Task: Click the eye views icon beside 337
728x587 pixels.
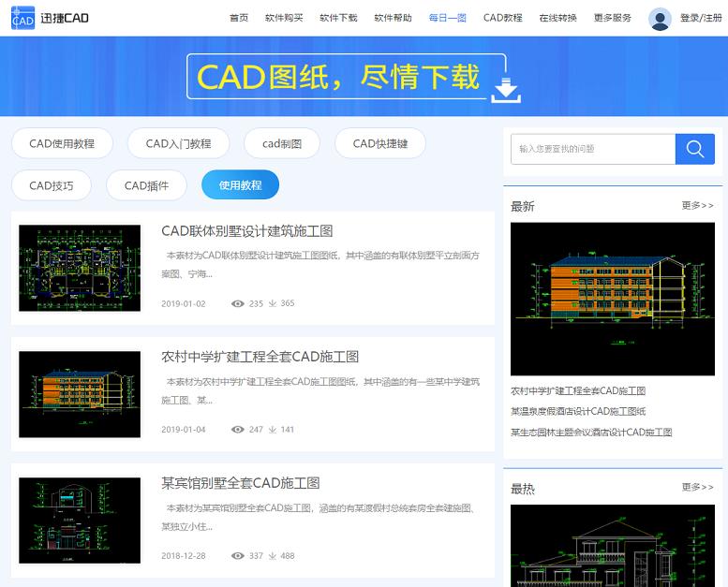Action: 238,556
